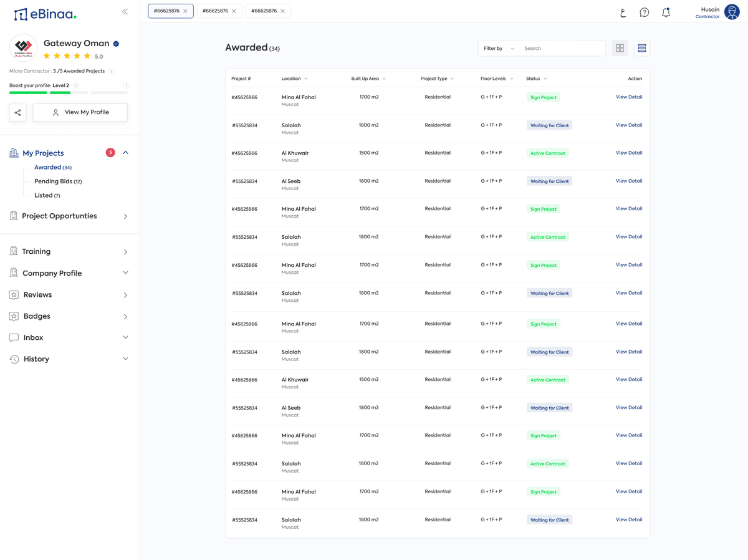748x560 pixels.
Task: Sort by Status column header
Action: click(x=537, y=79)
